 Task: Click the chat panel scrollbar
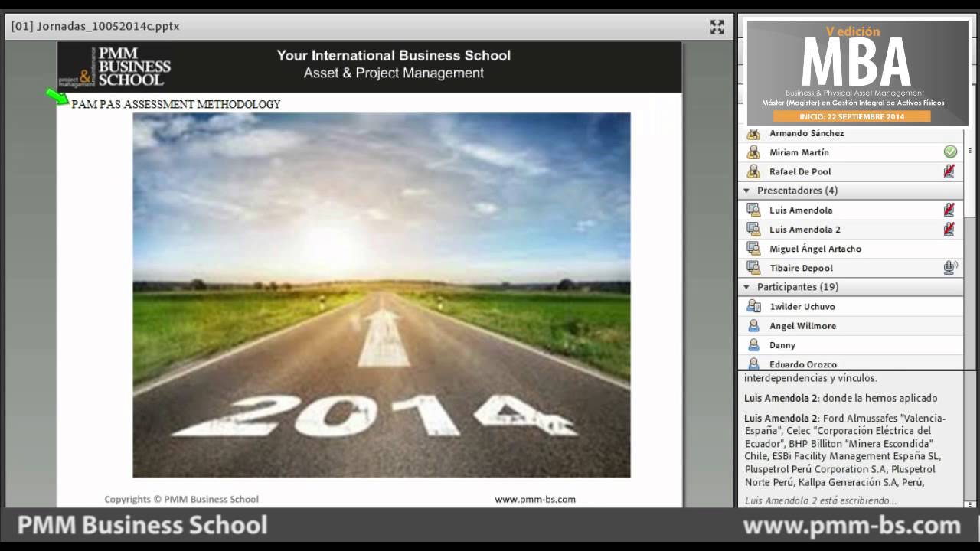pos(970,440)
